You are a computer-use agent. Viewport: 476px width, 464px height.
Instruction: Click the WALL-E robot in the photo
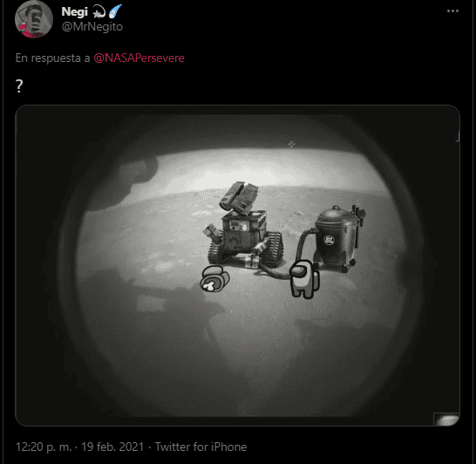[245, 225]
